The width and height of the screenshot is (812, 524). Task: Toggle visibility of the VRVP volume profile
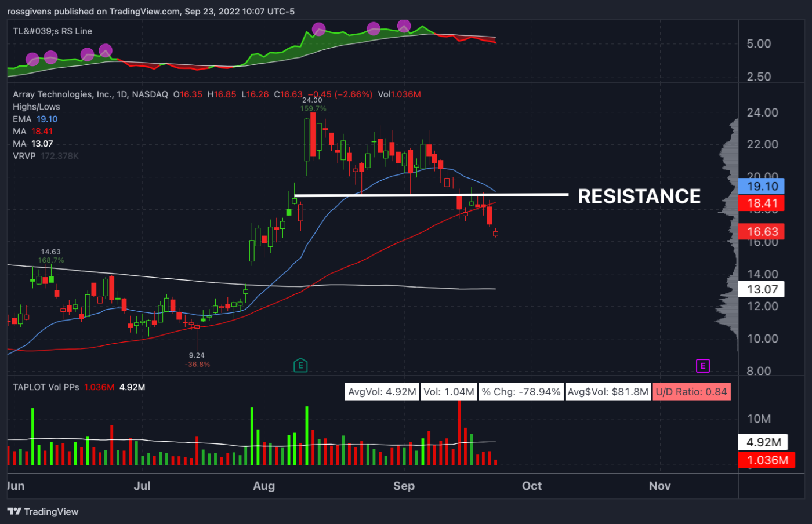[25, 155]
